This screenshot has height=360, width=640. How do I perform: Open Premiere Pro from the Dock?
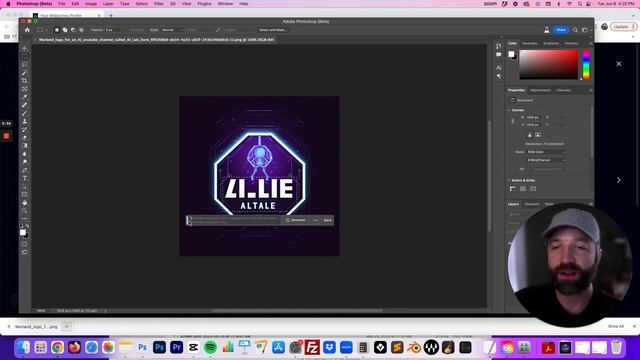(176, 348)
